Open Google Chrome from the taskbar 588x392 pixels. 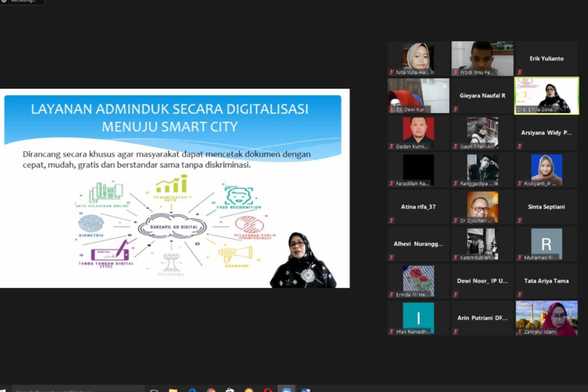click(211, 390)
